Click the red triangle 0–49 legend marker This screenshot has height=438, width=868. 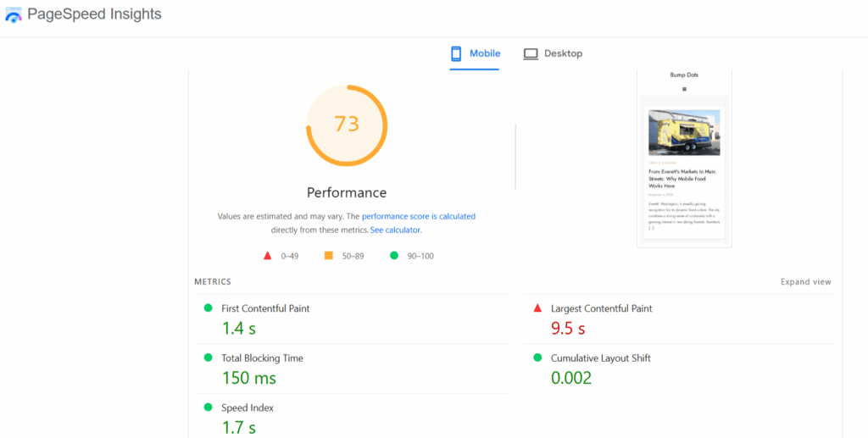[x=267, y=255]
